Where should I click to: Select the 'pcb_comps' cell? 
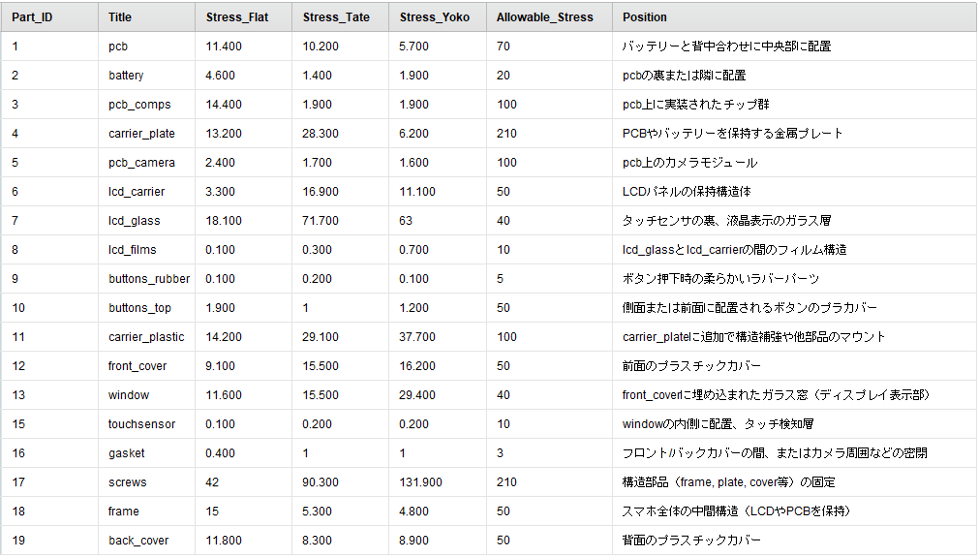coord(146,104)
